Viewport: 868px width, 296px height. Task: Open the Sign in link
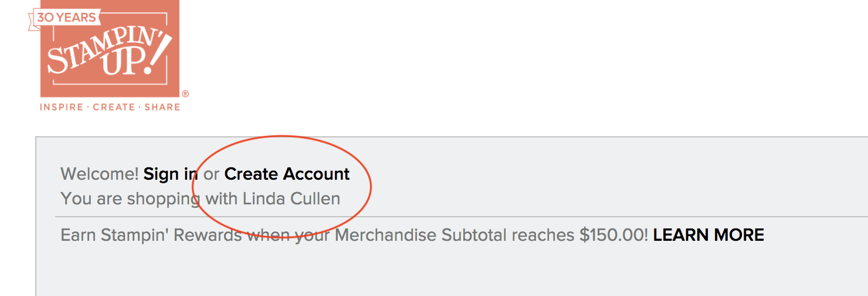[171, 174]
